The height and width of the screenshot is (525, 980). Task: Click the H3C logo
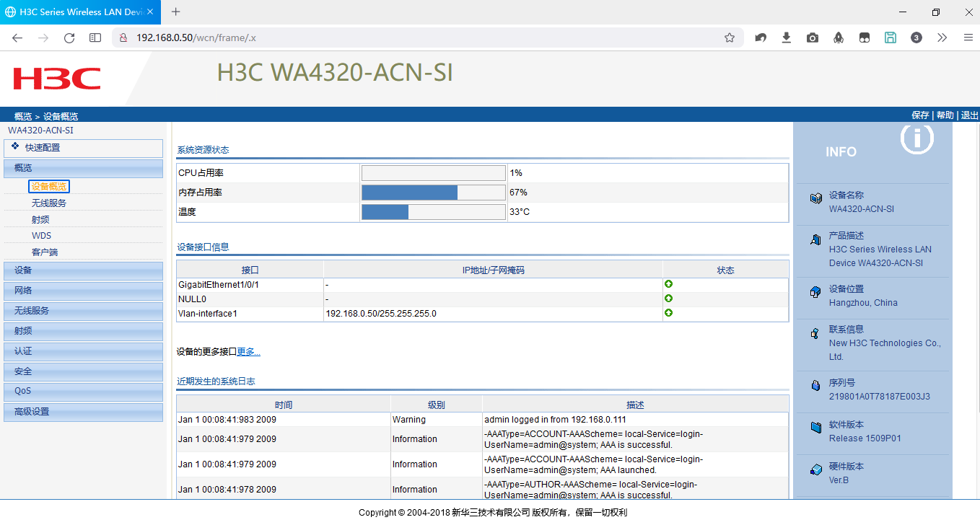pyautogui.click(x=56, y=79)
